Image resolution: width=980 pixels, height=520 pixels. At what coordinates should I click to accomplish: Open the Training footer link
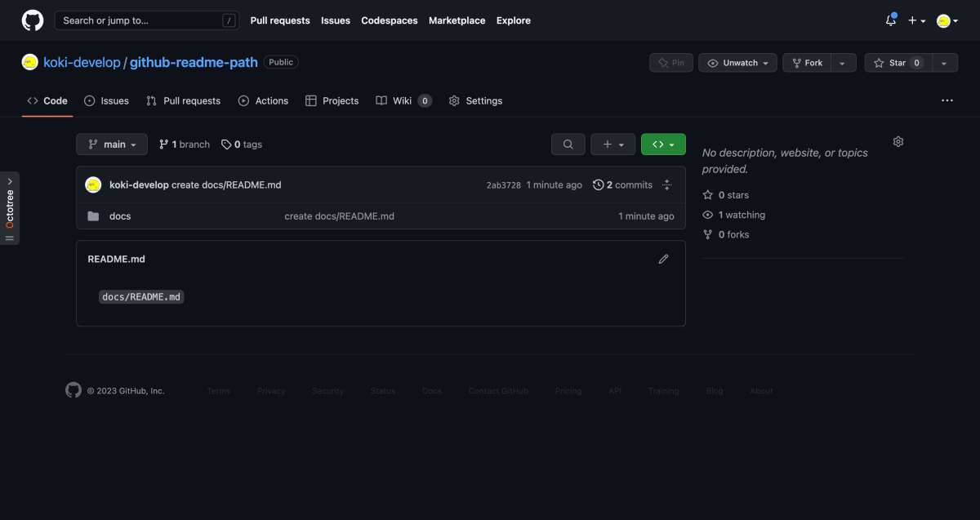tap(664, 391)
